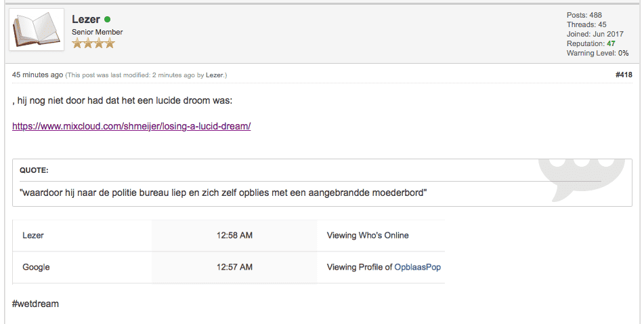Viewport: 644px width, 324px height.
Task: Click the reputation score 47
Action: click(x=611, y=43)
